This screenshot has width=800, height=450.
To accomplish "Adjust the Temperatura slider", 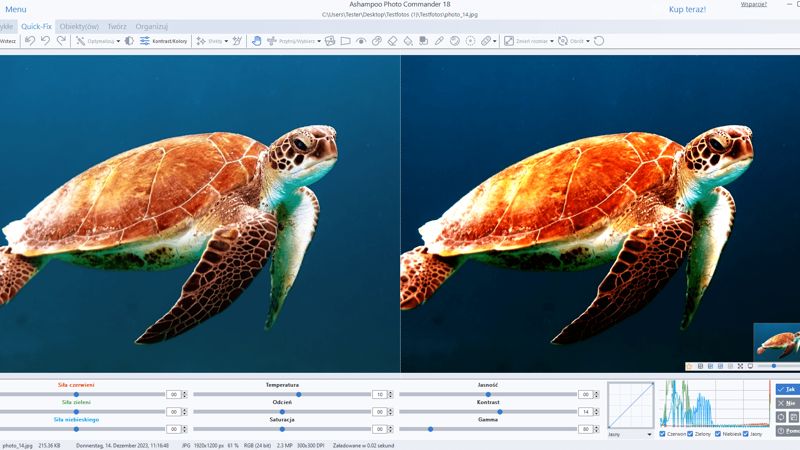I will pos(282,394).
